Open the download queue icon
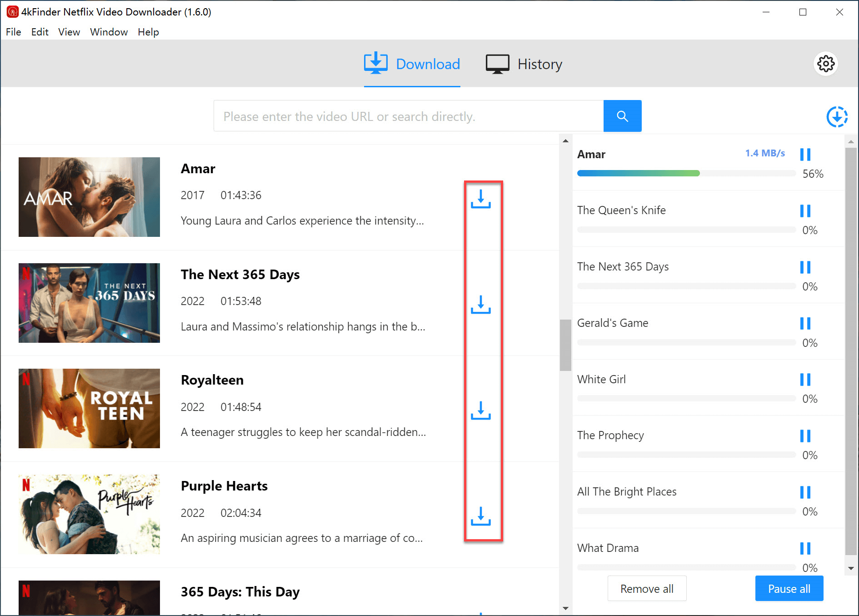Image resolution: width=859 pixels, height=616 pixels. (837, 117)
